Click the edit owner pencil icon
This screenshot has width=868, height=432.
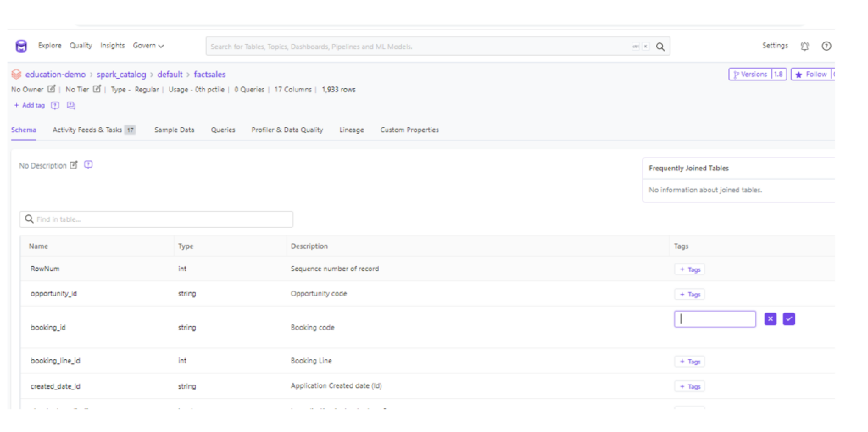click(52, 89)
